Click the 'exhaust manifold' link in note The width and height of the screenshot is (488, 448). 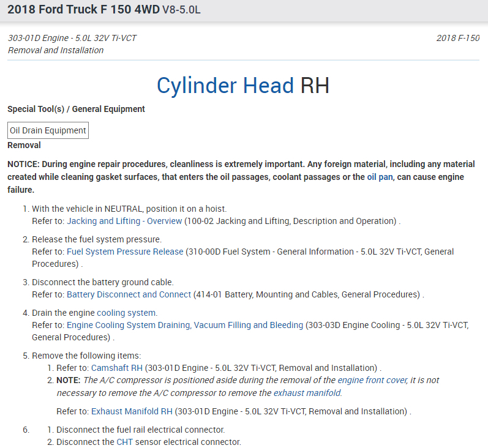click(307, 393)
